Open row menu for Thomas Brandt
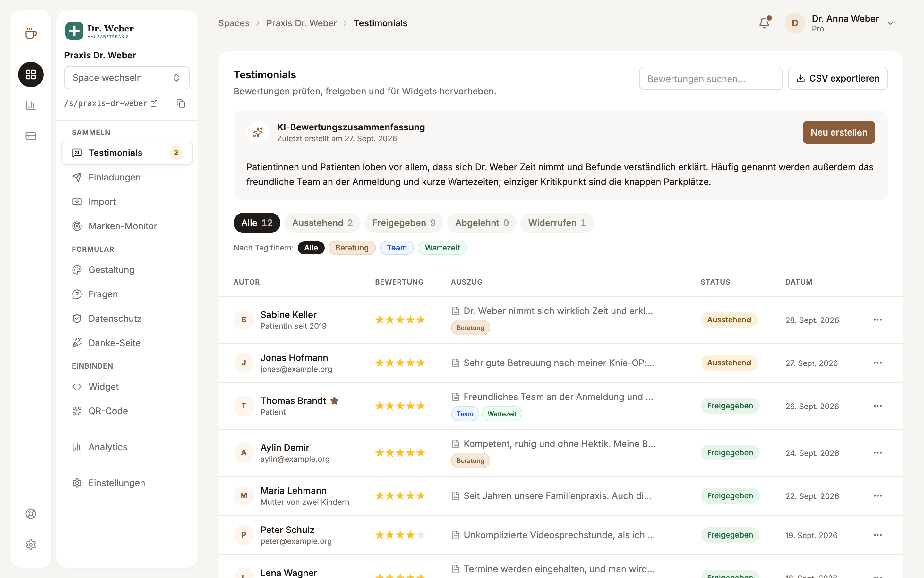924x578 pixels. click(x=877, y=406)
